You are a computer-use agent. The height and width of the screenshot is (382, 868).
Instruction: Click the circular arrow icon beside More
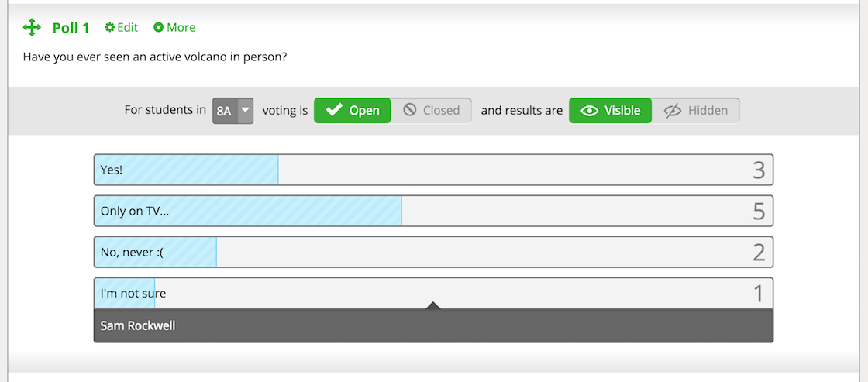point(158,27)
